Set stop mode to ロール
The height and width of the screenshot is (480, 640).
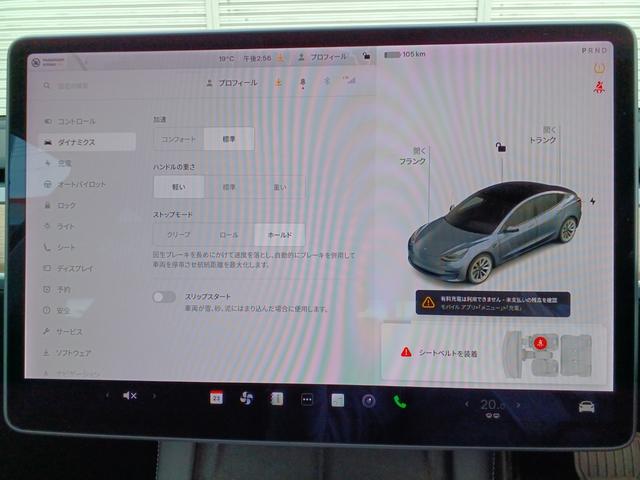229,235
